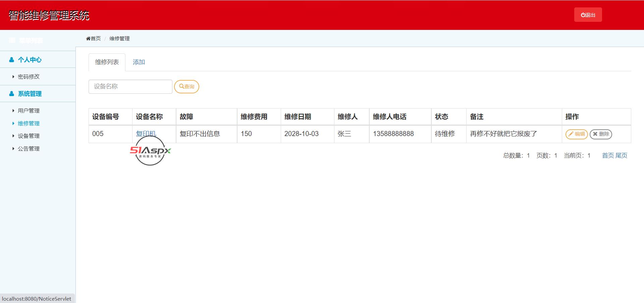The image size is (644, 303).
Task: Open 用户管理 in the sidebar
Action: click(x=29, y=111)
